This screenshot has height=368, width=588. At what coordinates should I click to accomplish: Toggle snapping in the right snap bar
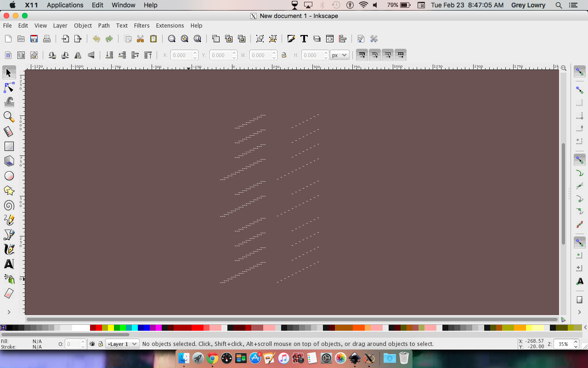click(579, 71)
